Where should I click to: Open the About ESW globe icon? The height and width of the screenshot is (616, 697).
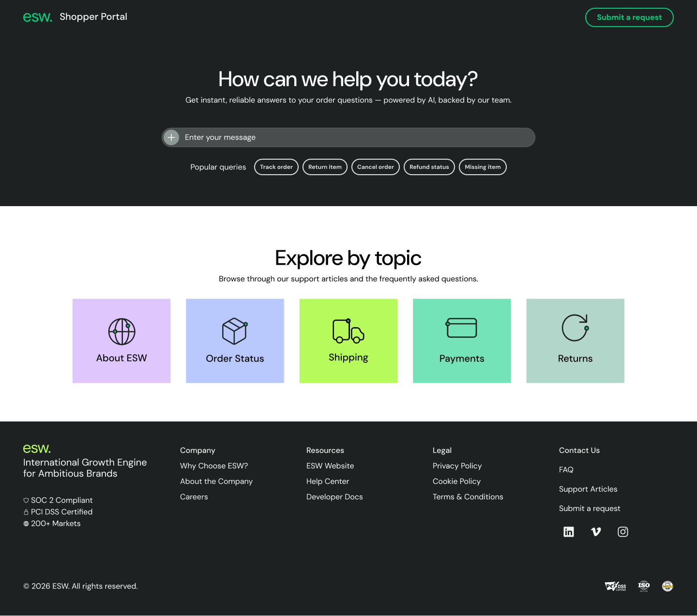tap(121, 331)
